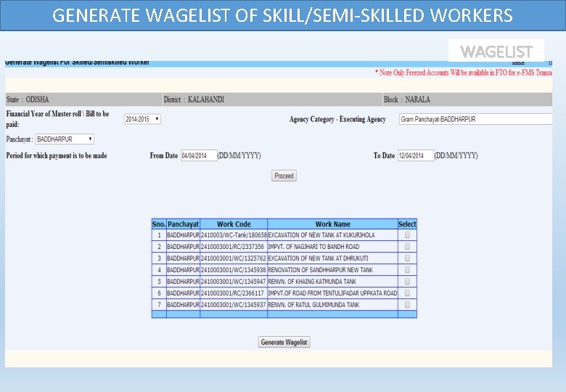
Task: Click work code 2410003001/WC/1345947
Action: click(233, 281)
